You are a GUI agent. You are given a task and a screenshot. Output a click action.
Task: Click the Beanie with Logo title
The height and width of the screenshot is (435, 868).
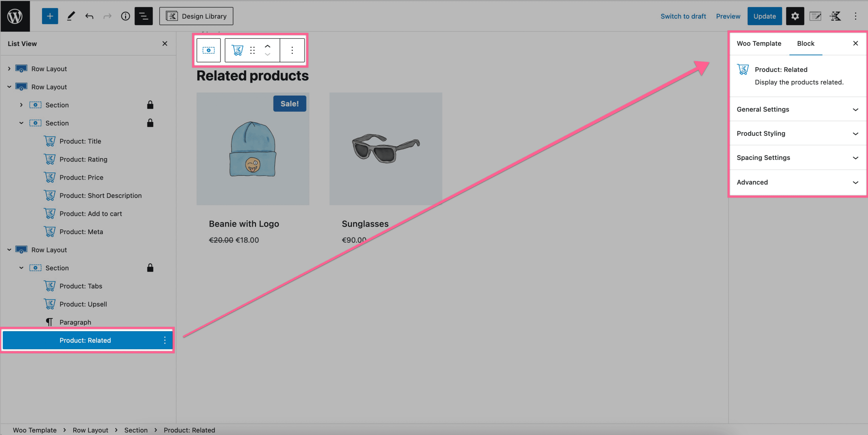pos(244,224)
